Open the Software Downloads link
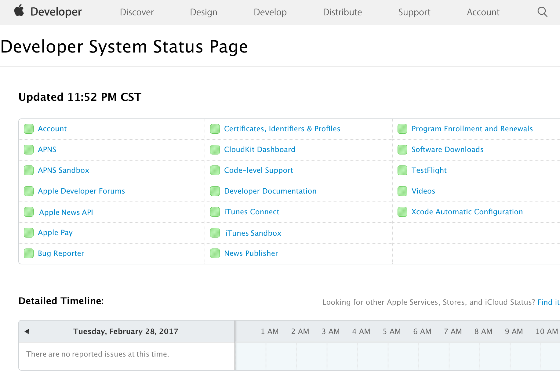This screenshot has width=560, height=392. click(x=448, y=150)
